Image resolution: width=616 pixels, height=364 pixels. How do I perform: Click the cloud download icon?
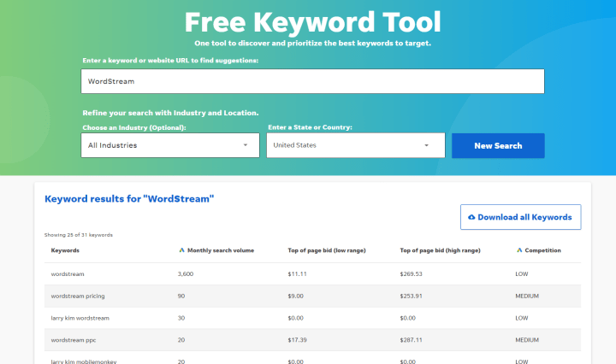click(471, 217)
